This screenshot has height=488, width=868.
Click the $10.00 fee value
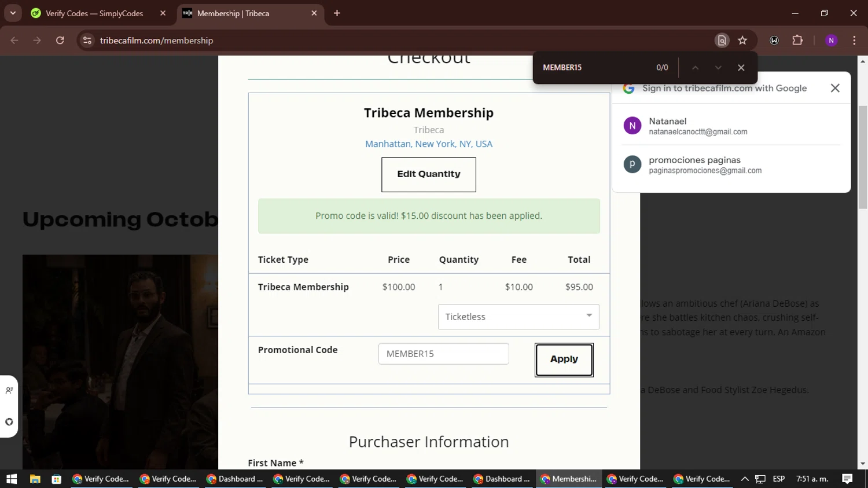[519, 287]
